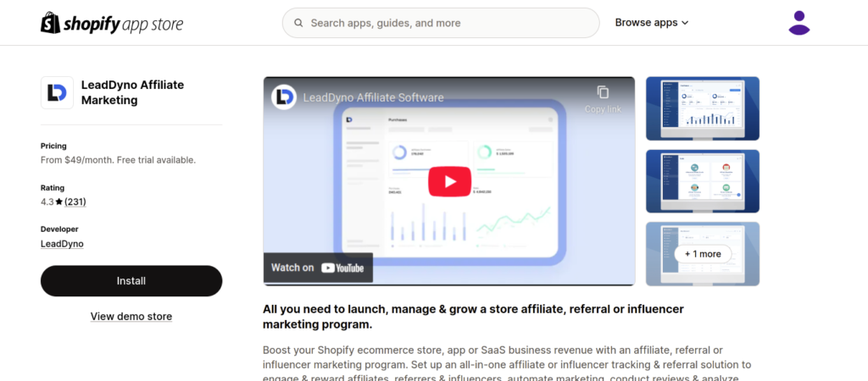Click the Install button
The width and height of the screenshot is (868, 381).
(131, 281)
